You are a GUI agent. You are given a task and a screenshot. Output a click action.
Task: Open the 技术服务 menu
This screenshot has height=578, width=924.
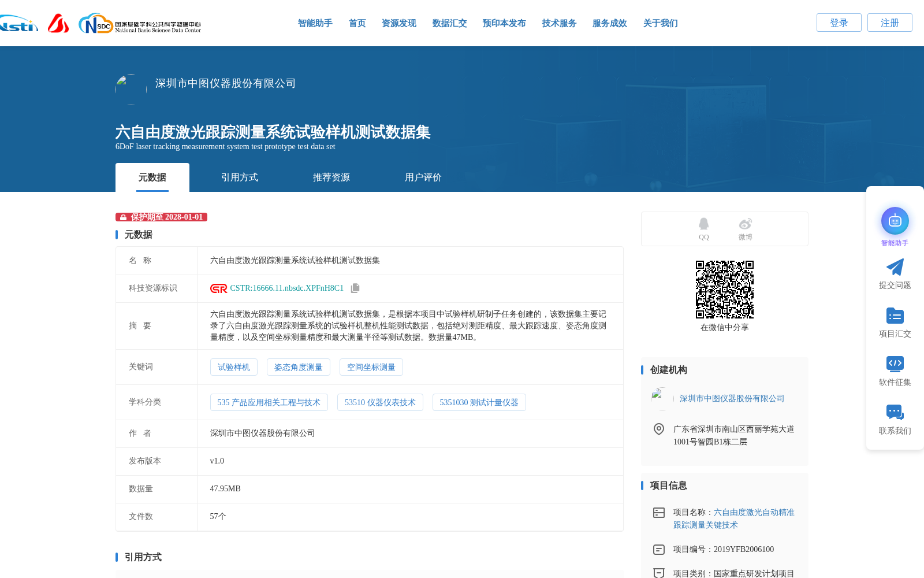coord(559,23)
